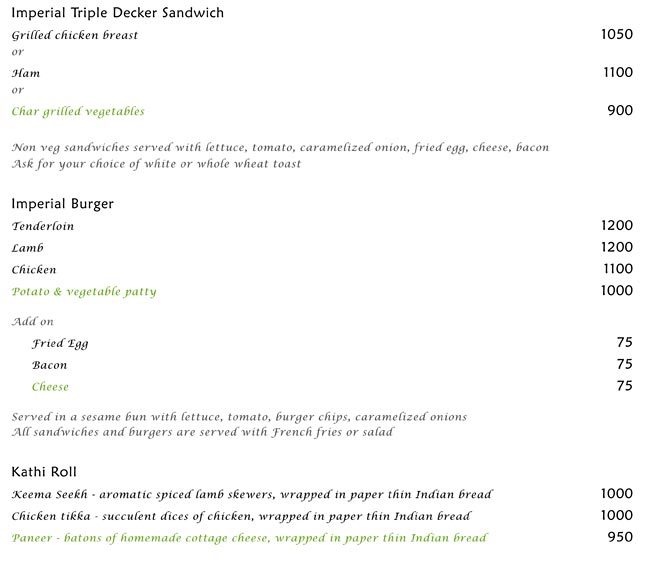
Task: Select the Fried Egg add-on
Action: coord(60,344)
